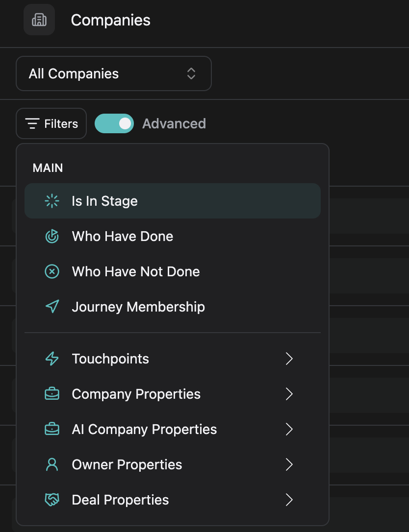
Task: Click the Filters button
Action: [51, 123]
